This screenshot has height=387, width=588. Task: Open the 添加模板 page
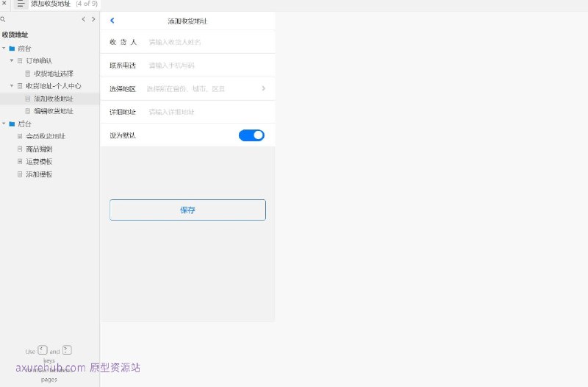tap(39, 174)
